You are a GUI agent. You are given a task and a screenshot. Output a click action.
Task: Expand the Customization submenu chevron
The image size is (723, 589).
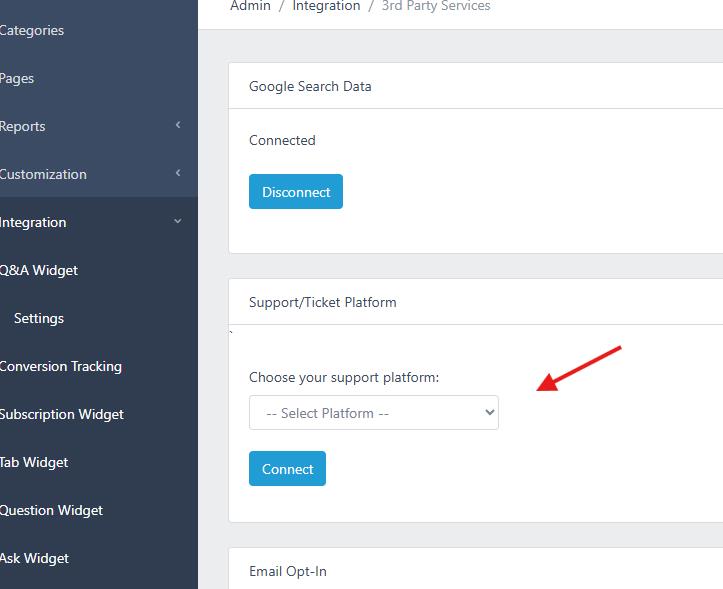click(x=178, y=173)
